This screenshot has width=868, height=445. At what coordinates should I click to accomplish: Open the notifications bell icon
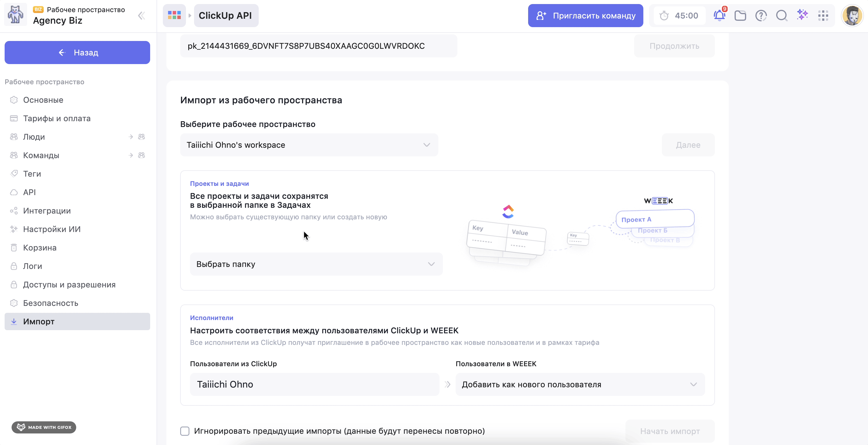pos(719,16)
